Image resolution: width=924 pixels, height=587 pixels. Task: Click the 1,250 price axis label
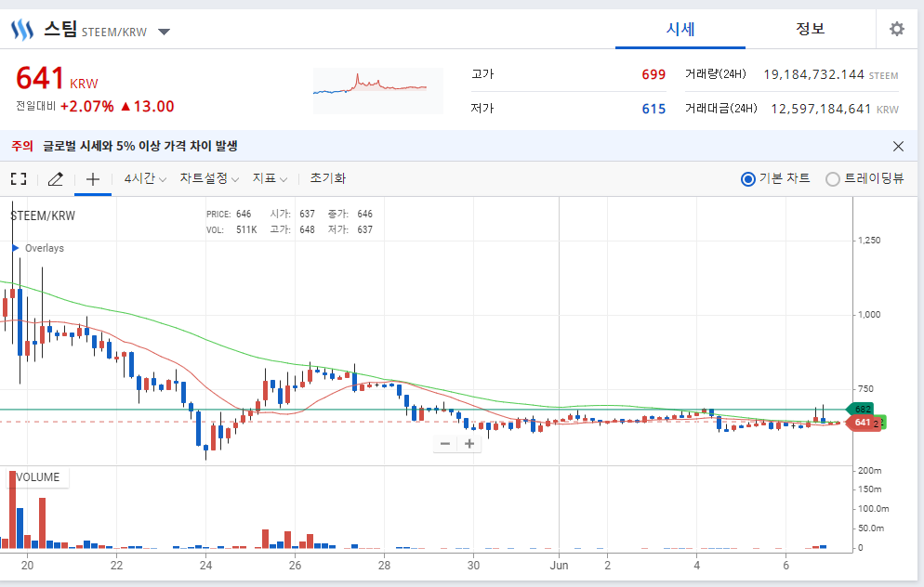coord(869,241)
